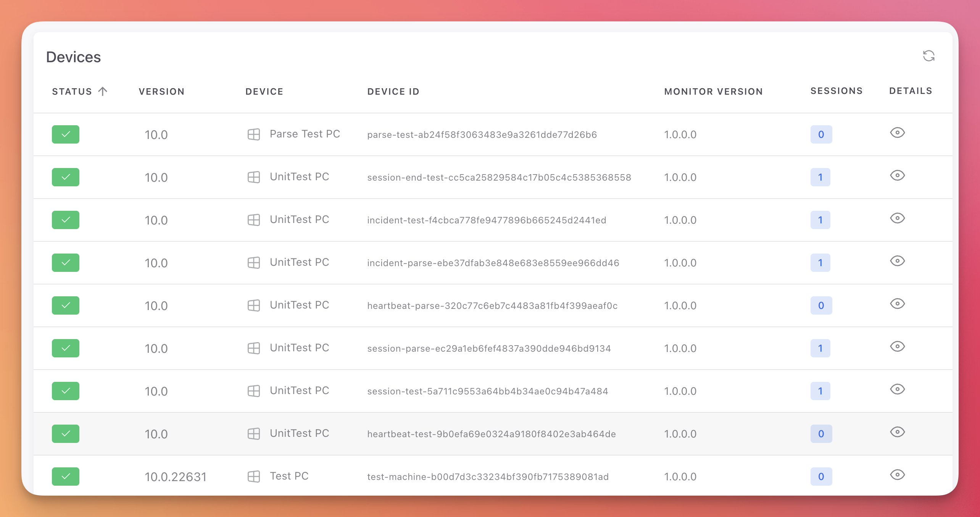Open details eye icon for Test PC
980x517 pixels.
point(898,475)
